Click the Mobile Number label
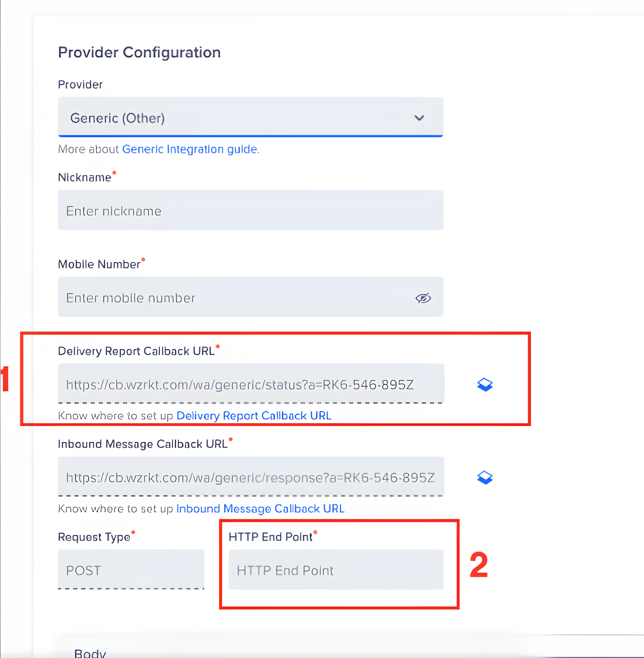 pyautogui.click(x=99, y=264)
